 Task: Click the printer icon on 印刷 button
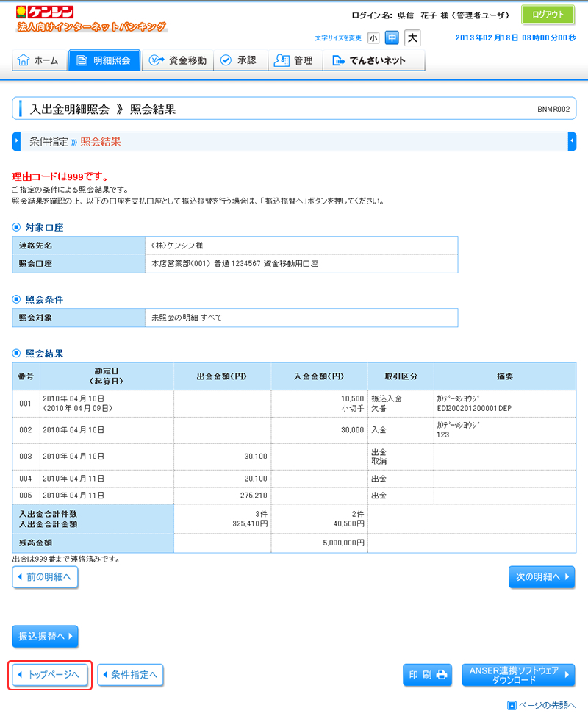coord(441,674)
